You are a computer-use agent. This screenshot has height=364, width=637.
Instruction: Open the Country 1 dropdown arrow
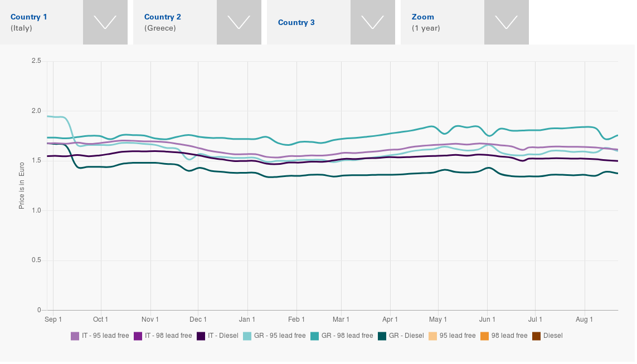(105, 22)
